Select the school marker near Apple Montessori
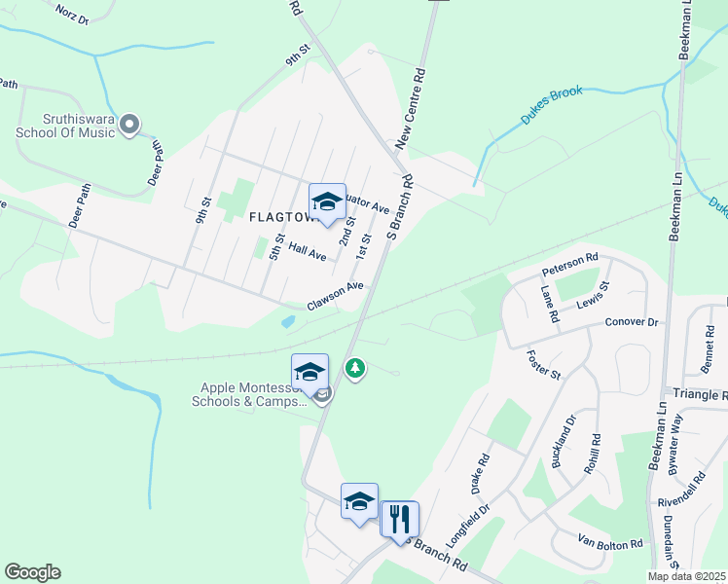This screenshot has height=584, width=728. (310, 374)
